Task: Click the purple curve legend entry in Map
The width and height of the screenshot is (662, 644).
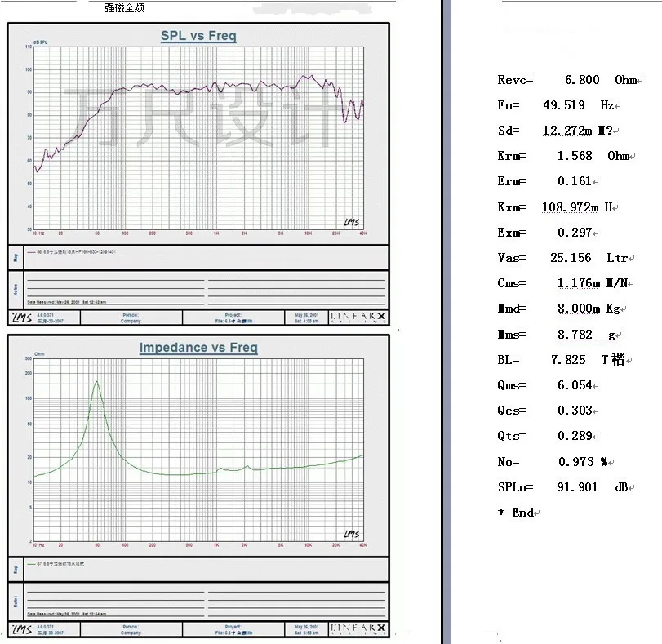Action: 71,251
